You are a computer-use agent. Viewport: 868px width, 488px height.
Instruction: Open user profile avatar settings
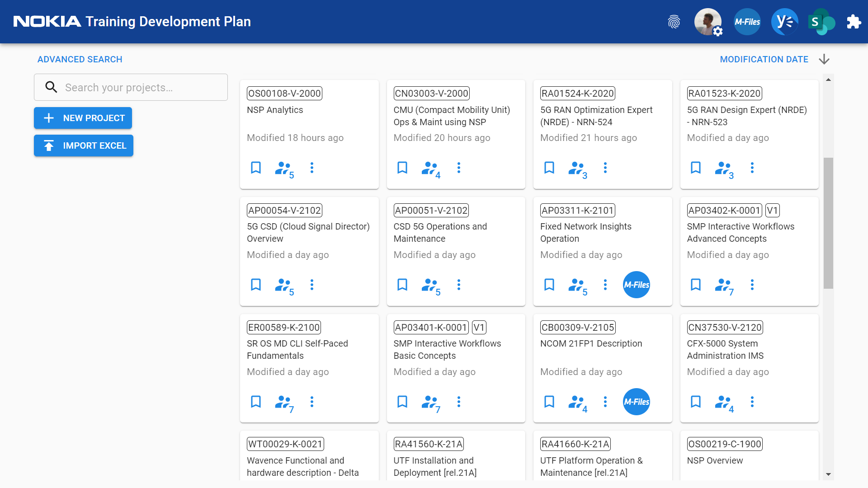[x=708, y=22]
